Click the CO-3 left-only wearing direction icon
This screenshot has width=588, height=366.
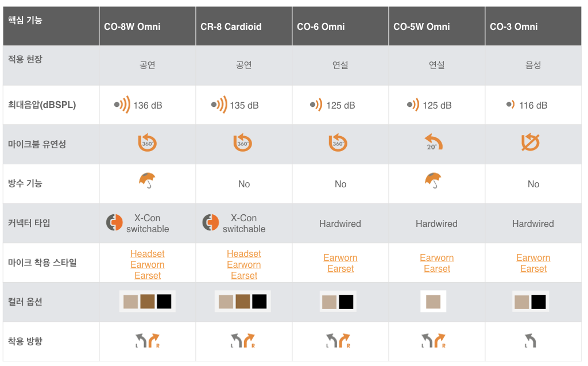(x=530, y=341)
